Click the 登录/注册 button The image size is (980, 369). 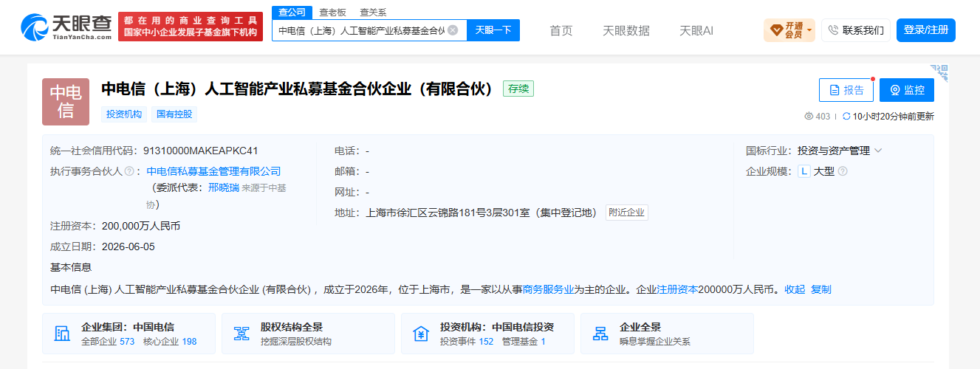click(x=926, y=30)
